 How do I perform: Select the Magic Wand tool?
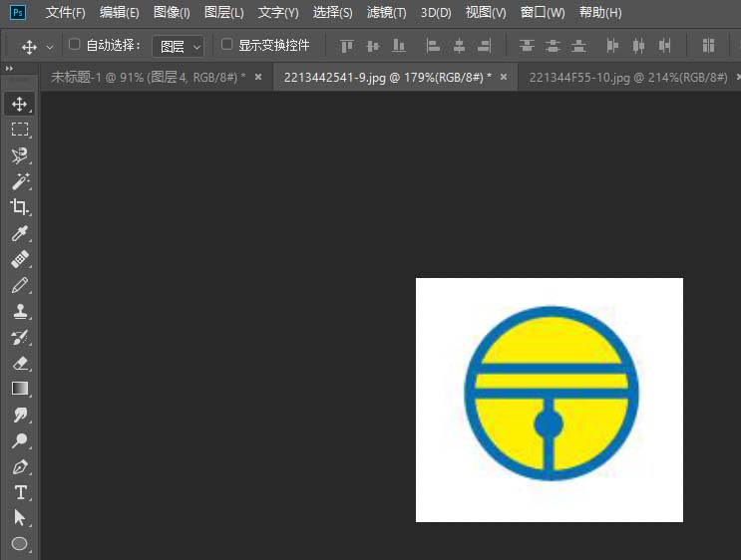coord(19,181)
